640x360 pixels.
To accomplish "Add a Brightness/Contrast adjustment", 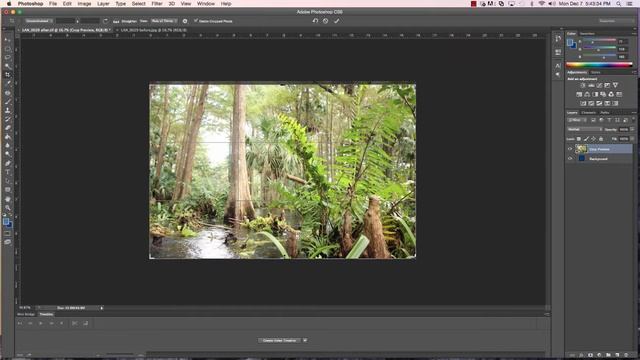I will (x=583, y=85).
